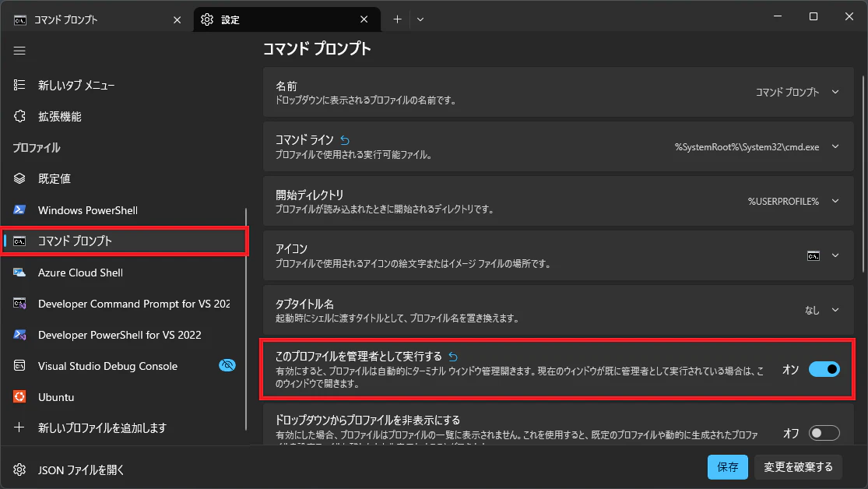Toggle このプロファイルを管理者として実行する switch off

(824, 369)
